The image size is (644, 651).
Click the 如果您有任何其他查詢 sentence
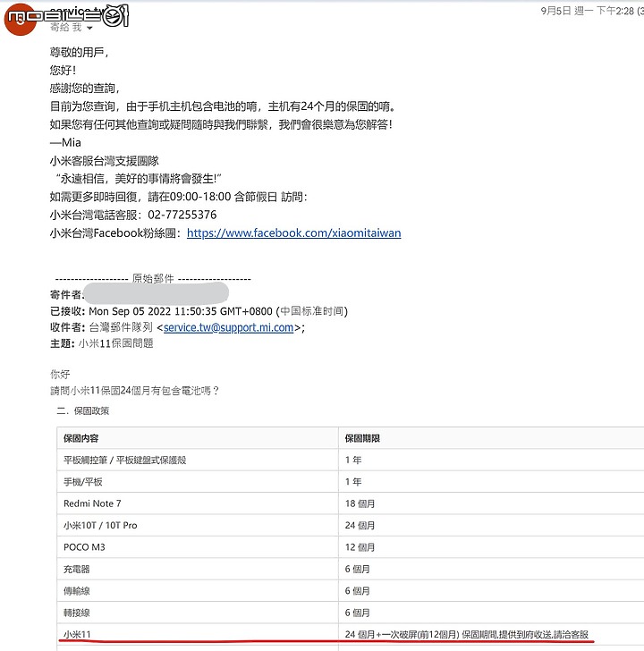pos(221,124)
